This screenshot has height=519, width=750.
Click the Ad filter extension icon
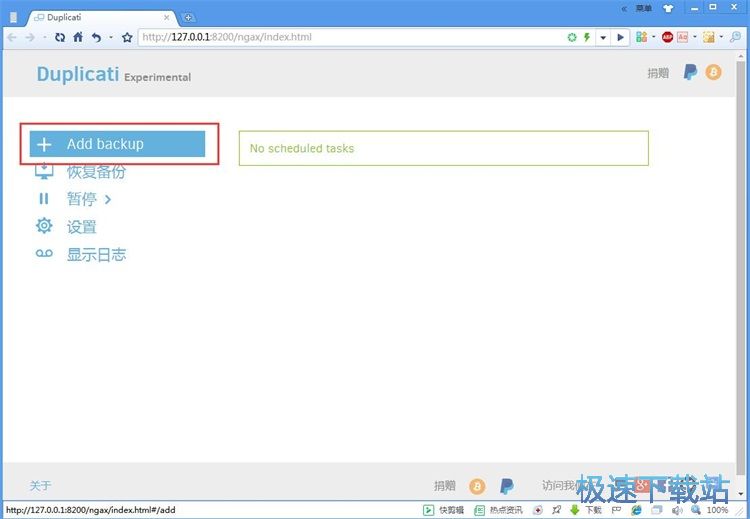[x=683, y=37]
